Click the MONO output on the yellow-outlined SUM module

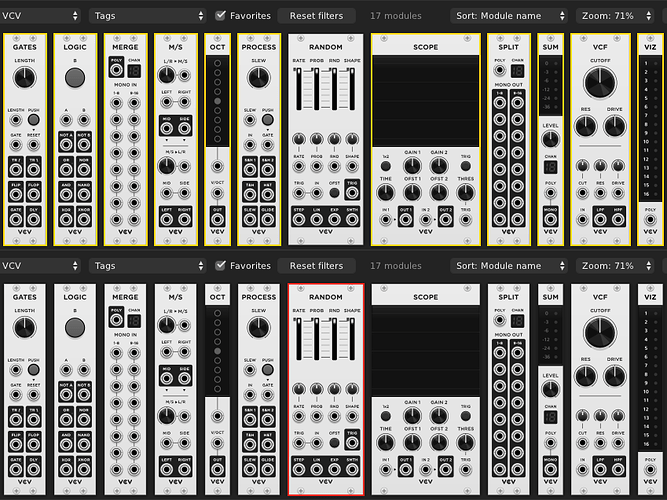tap(550, 220)
